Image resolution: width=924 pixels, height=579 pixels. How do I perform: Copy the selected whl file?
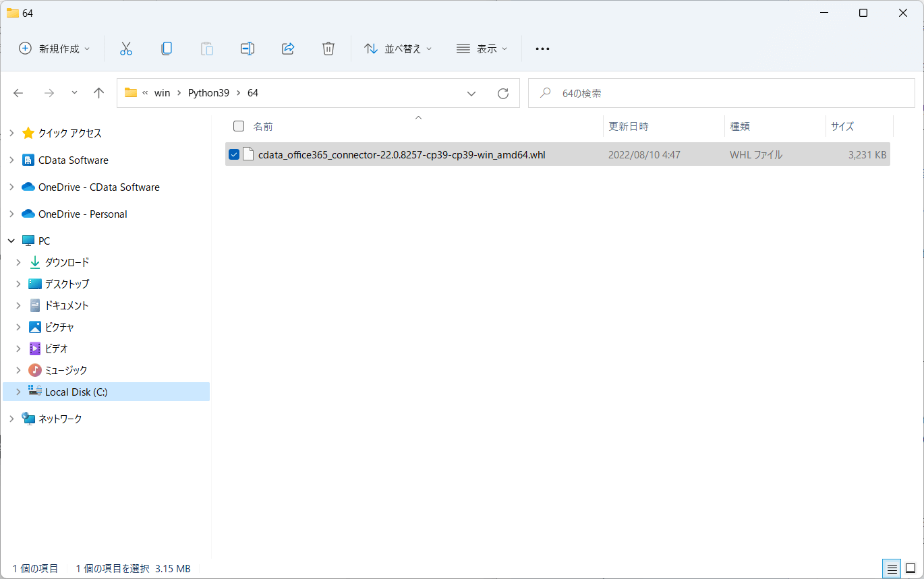pos(167,48)
